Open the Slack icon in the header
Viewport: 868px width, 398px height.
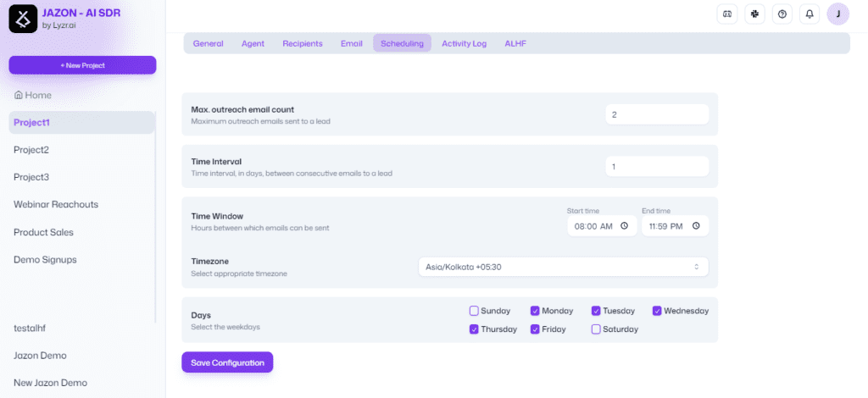point(754,14)
